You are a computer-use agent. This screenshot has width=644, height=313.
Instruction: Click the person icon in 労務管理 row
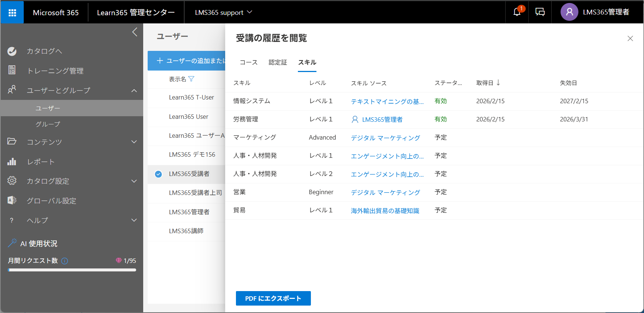pos(355,119)
